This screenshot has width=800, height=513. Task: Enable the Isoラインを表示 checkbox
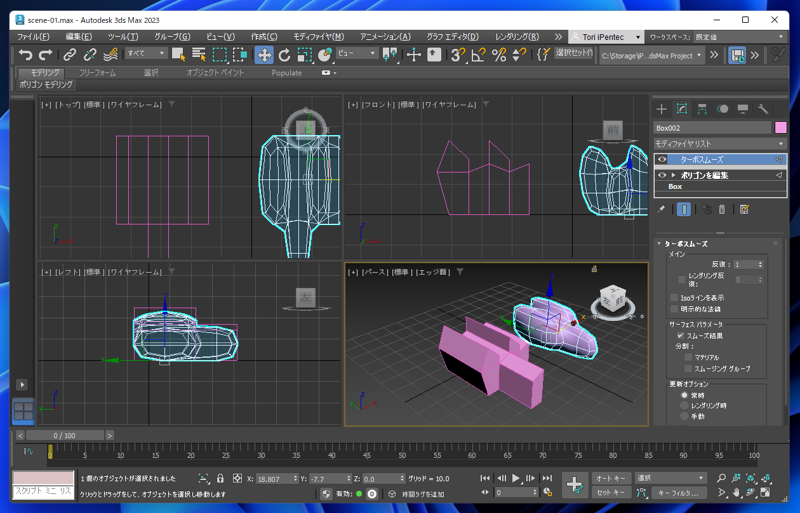point(674,298)
